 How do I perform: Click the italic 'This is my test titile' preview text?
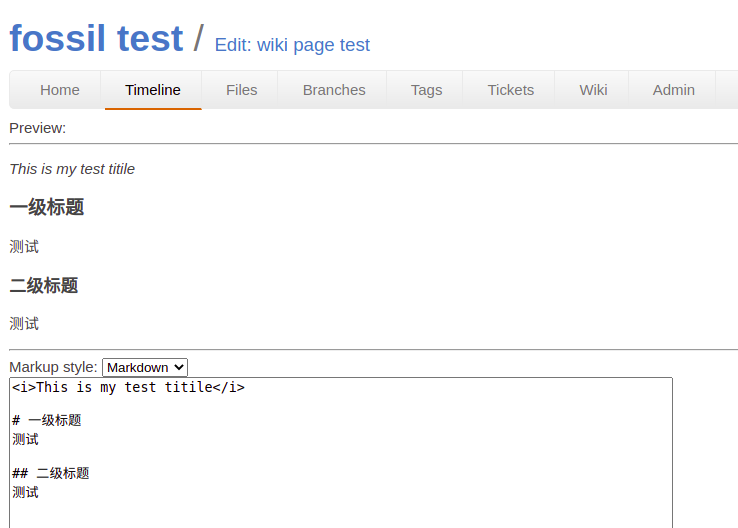(x=72, y=169)
